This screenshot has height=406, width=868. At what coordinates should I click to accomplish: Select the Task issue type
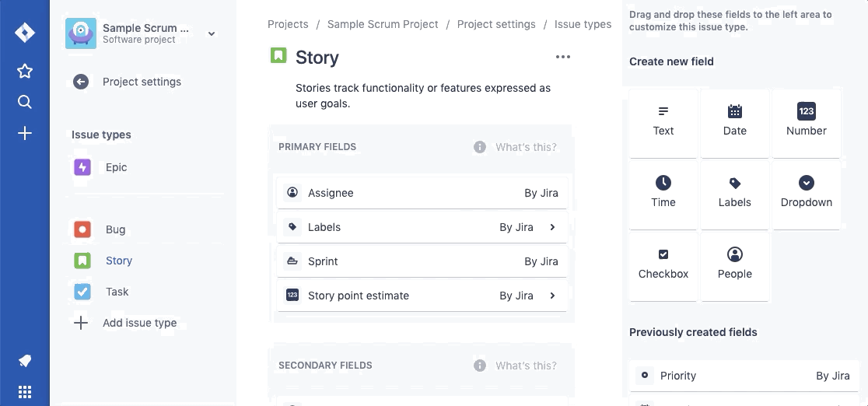pyautogui.click(x=117, y=292)
